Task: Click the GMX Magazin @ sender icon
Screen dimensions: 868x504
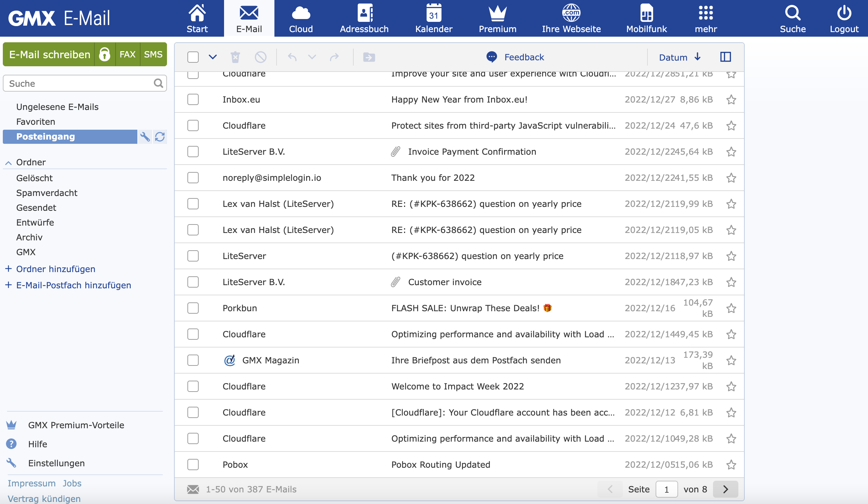Action: (x=230, y=360)
